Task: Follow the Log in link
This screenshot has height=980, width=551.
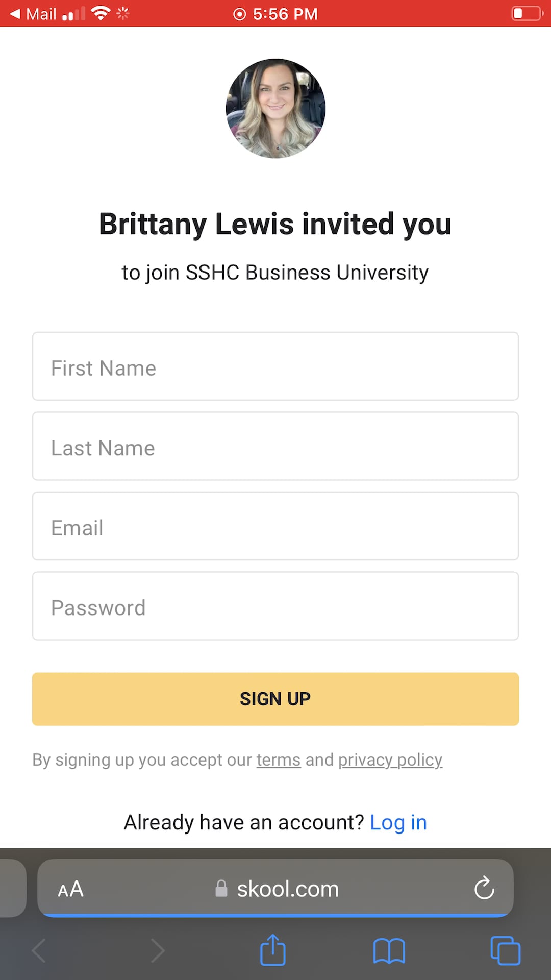Action: pyautogui.click(x=398, y=822)
